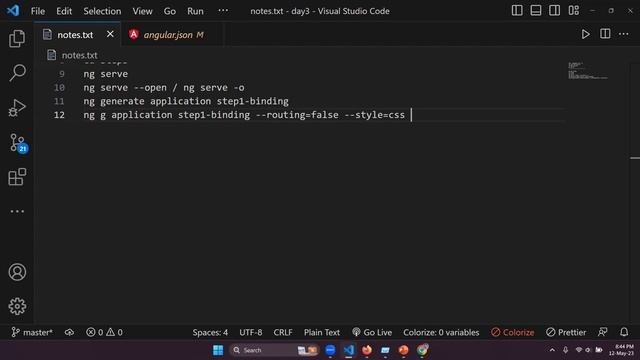Open Customize Layout button
The image size is (640, 360).
pyautogui.click(x=573, y=11)
